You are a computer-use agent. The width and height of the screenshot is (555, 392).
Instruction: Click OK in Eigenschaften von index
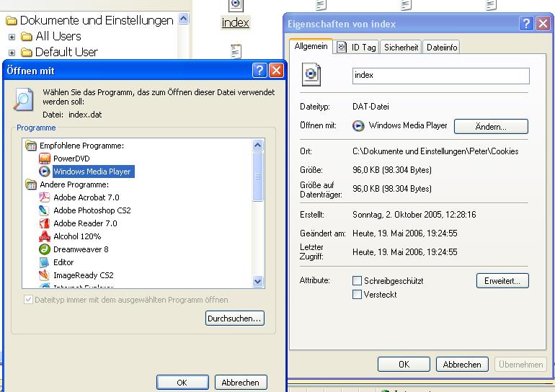[404, 365]
